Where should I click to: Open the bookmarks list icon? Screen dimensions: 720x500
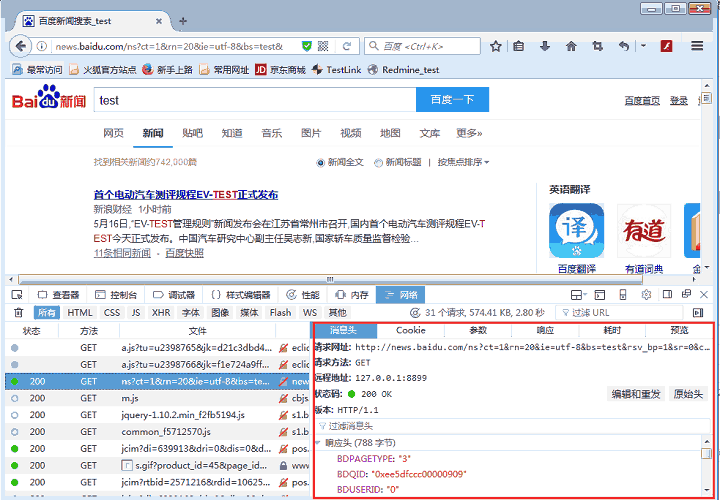pyautogui.click(x=518, y=46)
